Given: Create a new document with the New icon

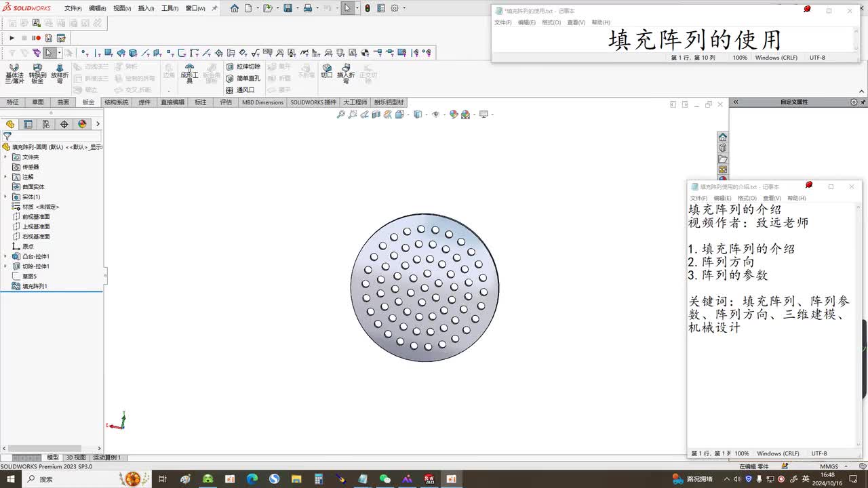Looking at the screenshot, I should click(x=248, y=8).
